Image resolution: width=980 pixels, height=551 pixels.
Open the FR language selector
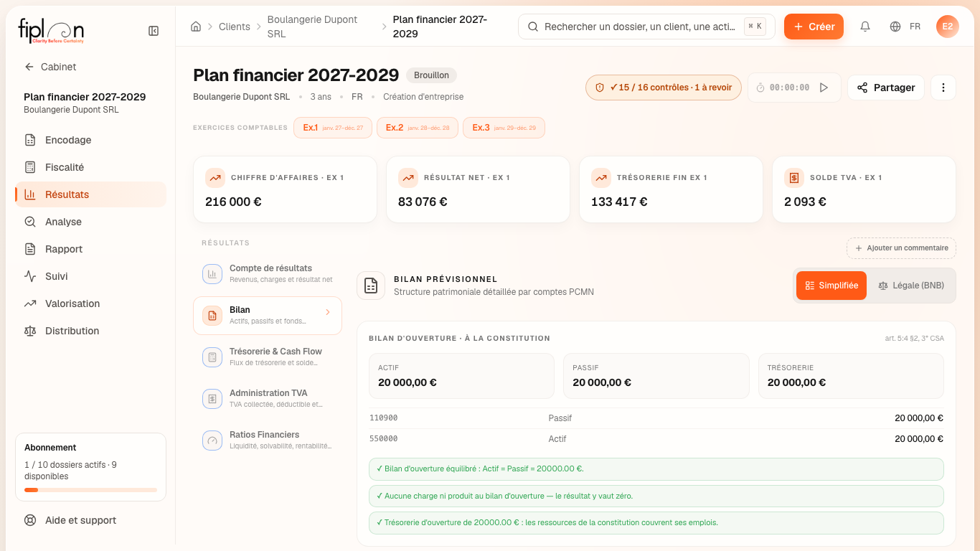click(x=905, y=27)
